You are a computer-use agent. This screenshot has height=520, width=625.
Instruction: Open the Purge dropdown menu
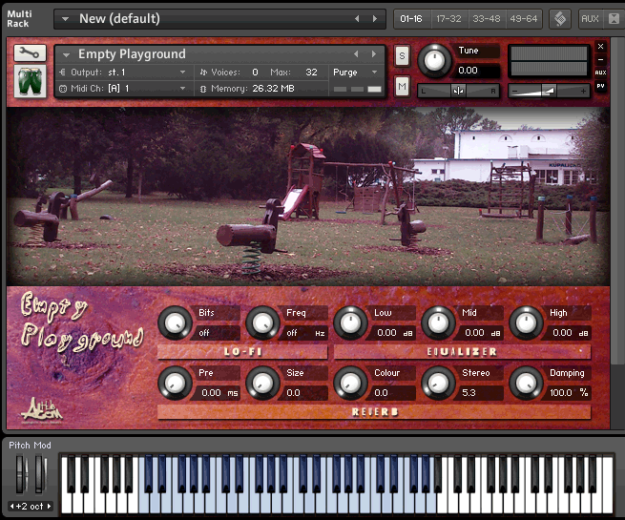(355, 72)
